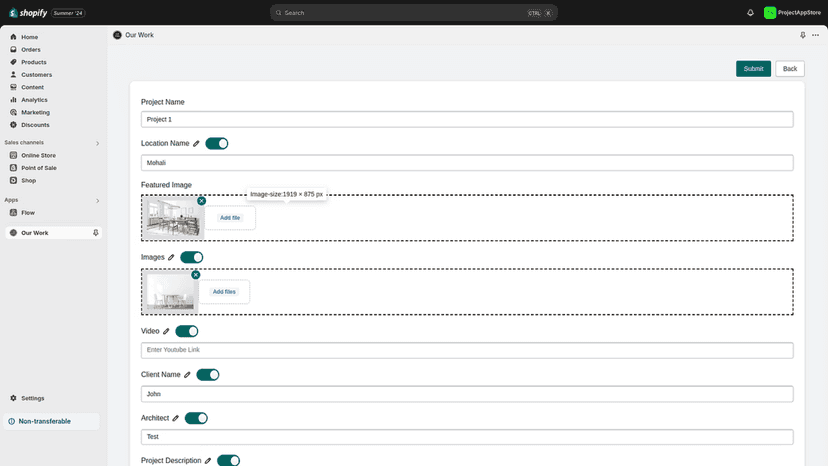Remove the featured image with its X icon
The height and width of the screenshot is (466, 828).
coord(201,201)
